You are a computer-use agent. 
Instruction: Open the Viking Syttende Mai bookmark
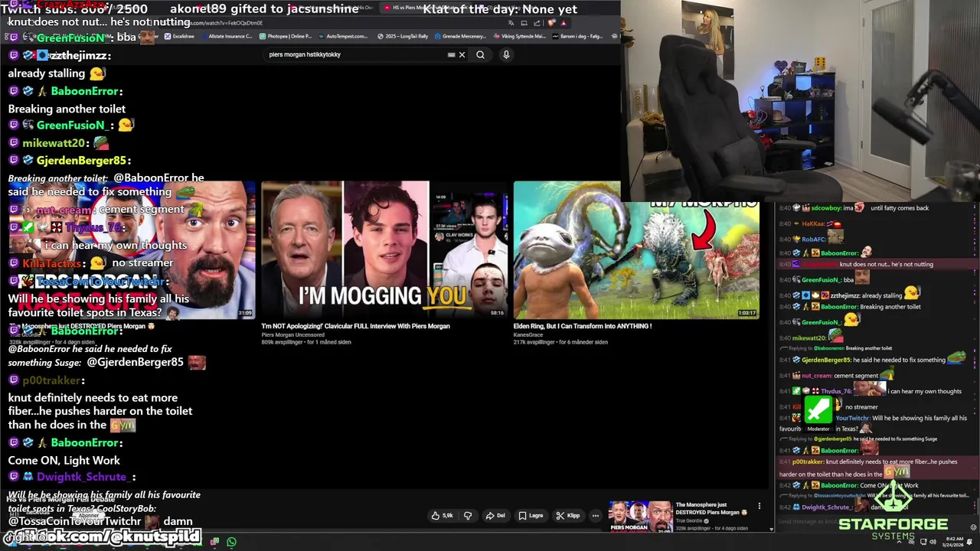519,36
